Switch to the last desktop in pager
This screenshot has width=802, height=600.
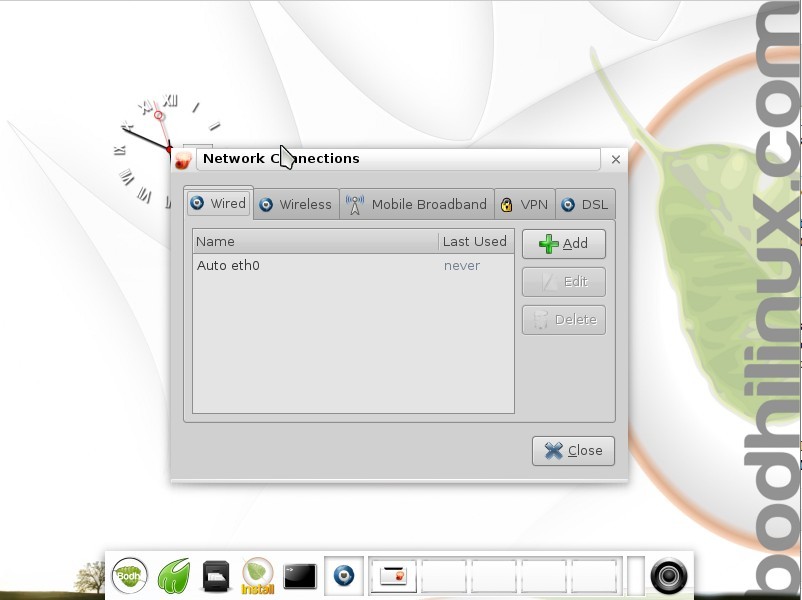pyautogui.click(x=594, y=576)
